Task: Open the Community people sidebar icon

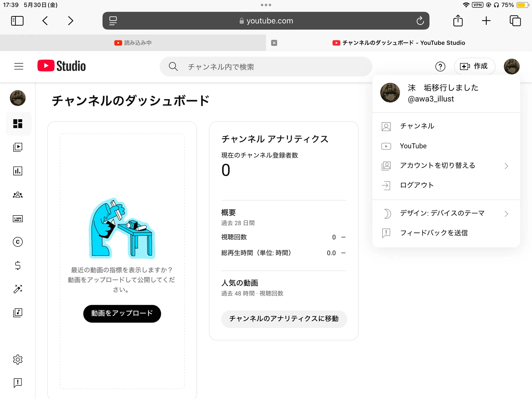Action: (x=18, y=195)
